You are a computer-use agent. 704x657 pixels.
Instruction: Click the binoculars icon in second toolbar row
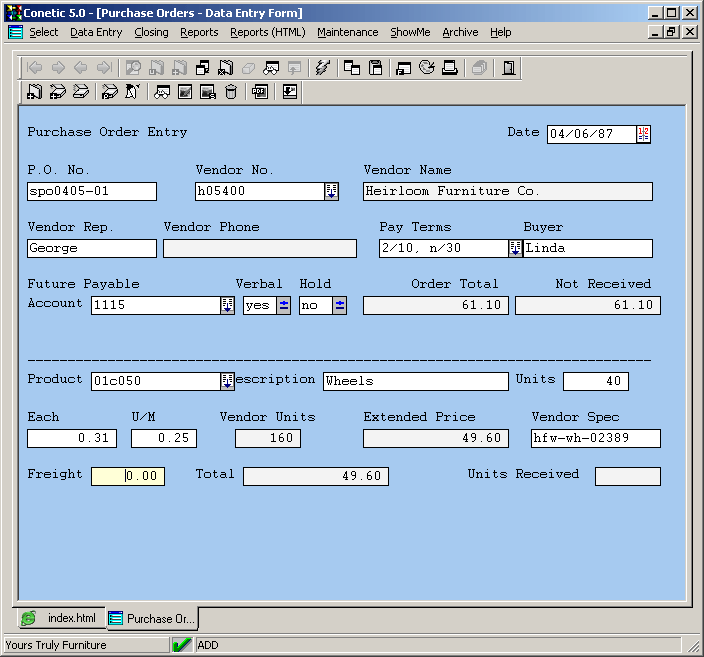(161, 92)
